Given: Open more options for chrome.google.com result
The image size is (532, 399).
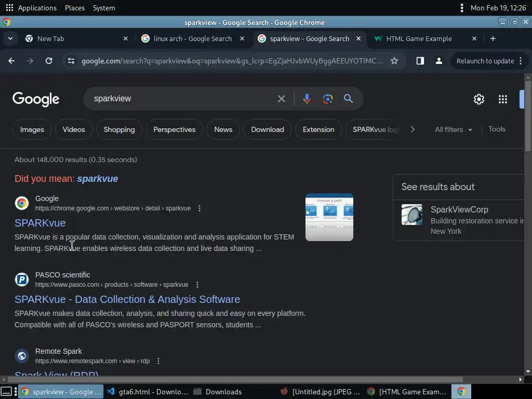Looking at the screenshot, I should click(x=199, y=208).
